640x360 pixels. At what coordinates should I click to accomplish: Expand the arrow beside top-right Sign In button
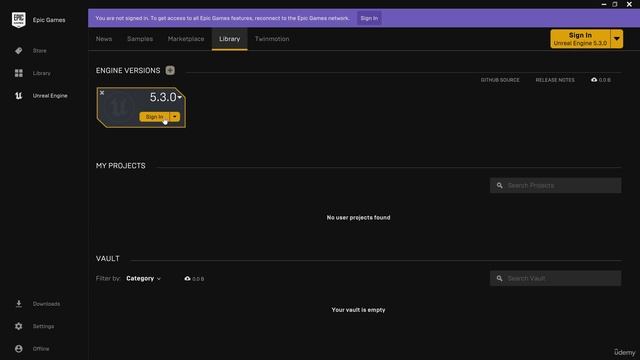click(x=617, y=39)
